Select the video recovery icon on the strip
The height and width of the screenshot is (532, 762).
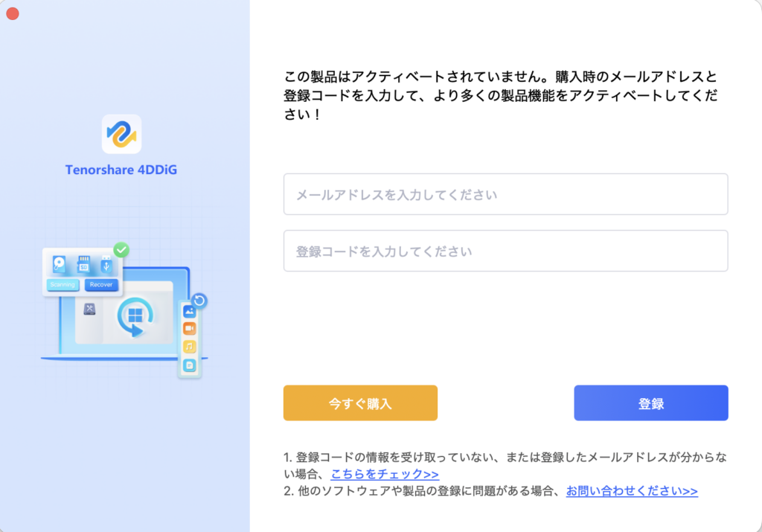pos(190,328)
